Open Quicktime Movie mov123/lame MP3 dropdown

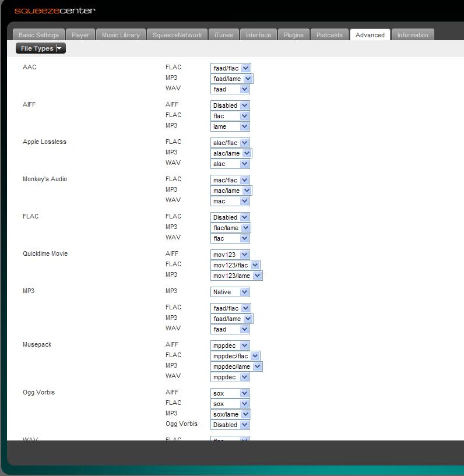(237, 276)
